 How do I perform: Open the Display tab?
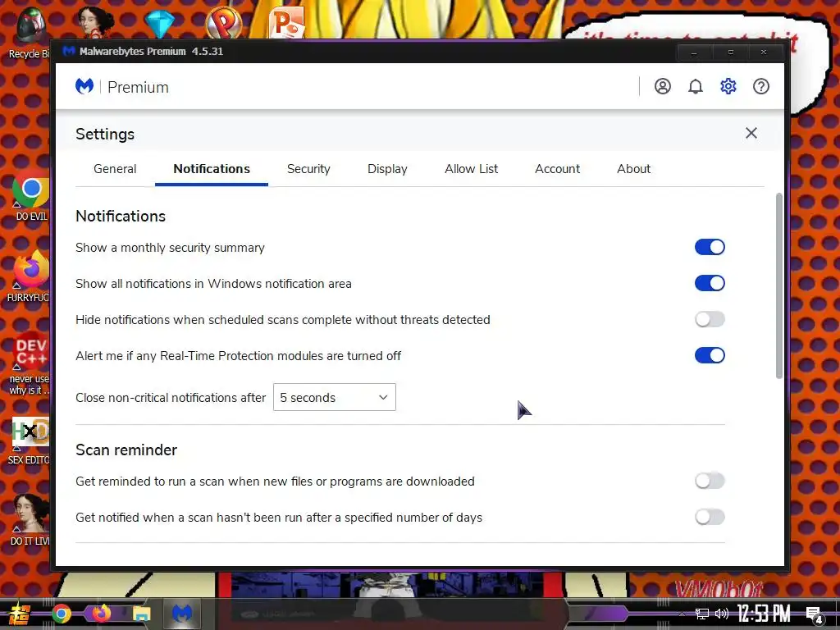click(387, 169)
